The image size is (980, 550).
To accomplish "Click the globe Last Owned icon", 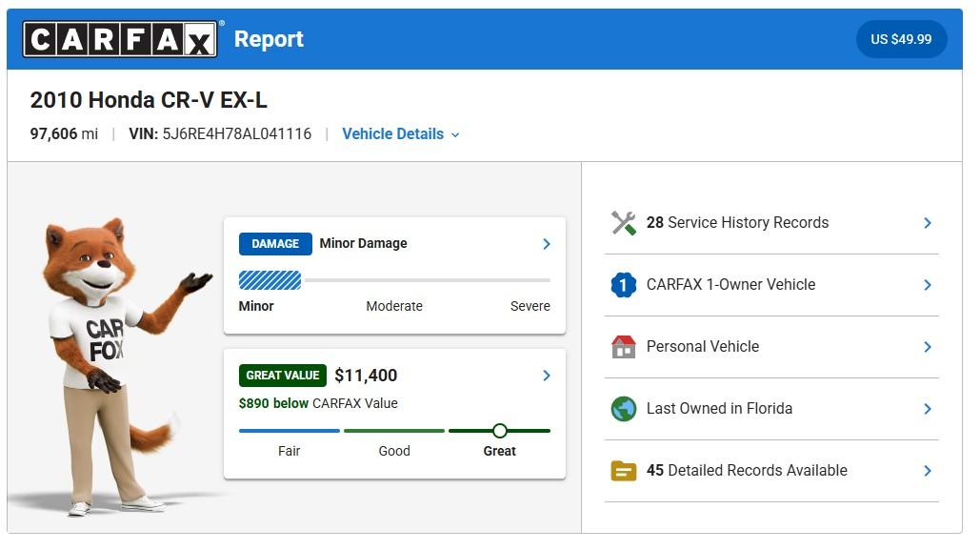I will pos(623,409).
